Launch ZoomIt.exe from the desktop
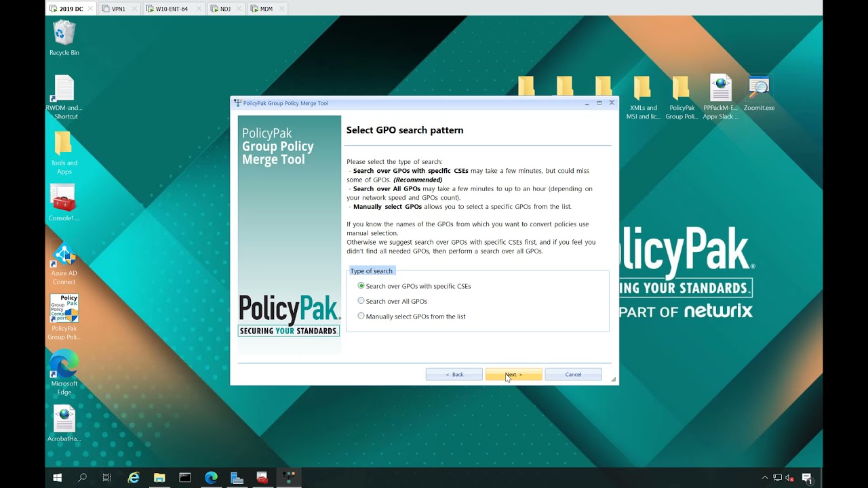Image resolution: width=868 pixels, height=488 pixels. click(x=759, y=94)
